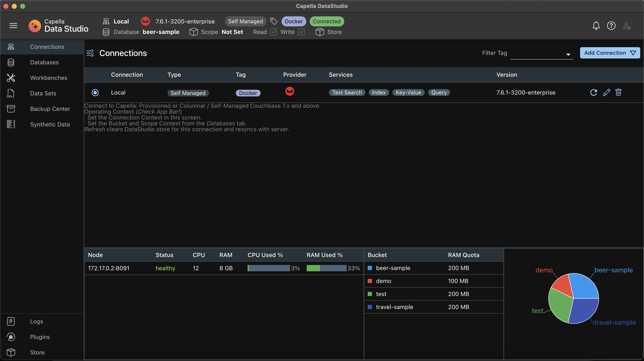Open Workbenches menu item

(42, 78)
